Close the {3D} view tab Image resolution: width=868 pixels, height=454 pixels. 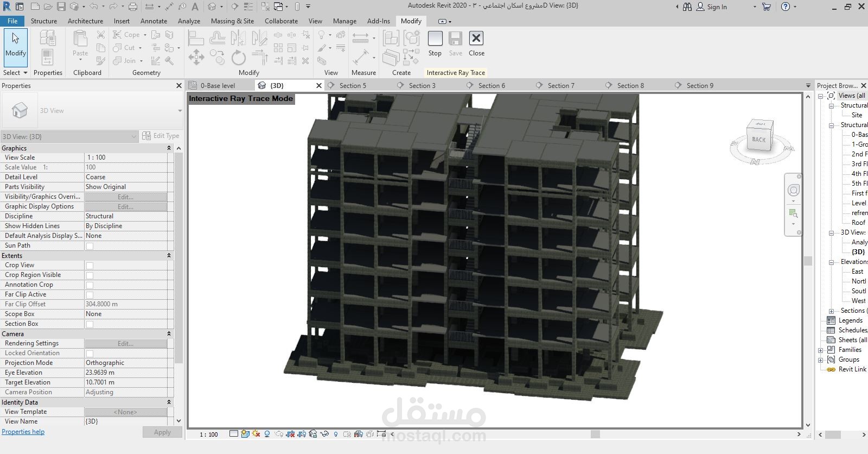pos(319,85)
